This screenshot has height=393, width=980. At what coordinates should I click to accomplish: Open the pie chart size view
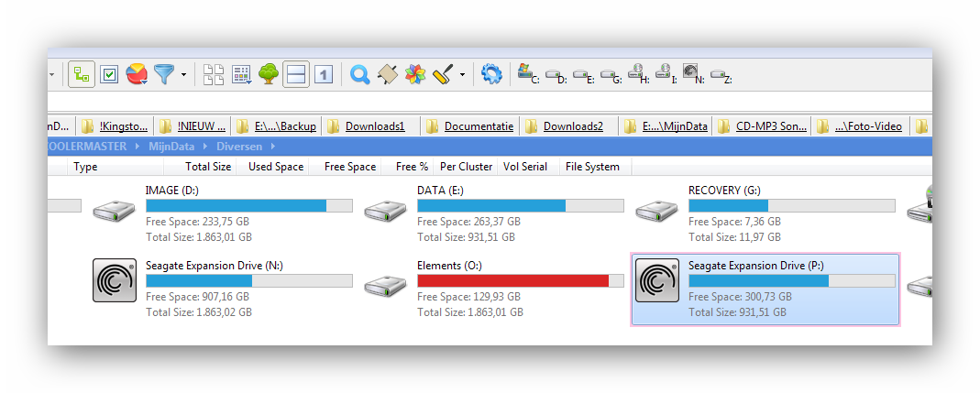(x=137, y=75)
